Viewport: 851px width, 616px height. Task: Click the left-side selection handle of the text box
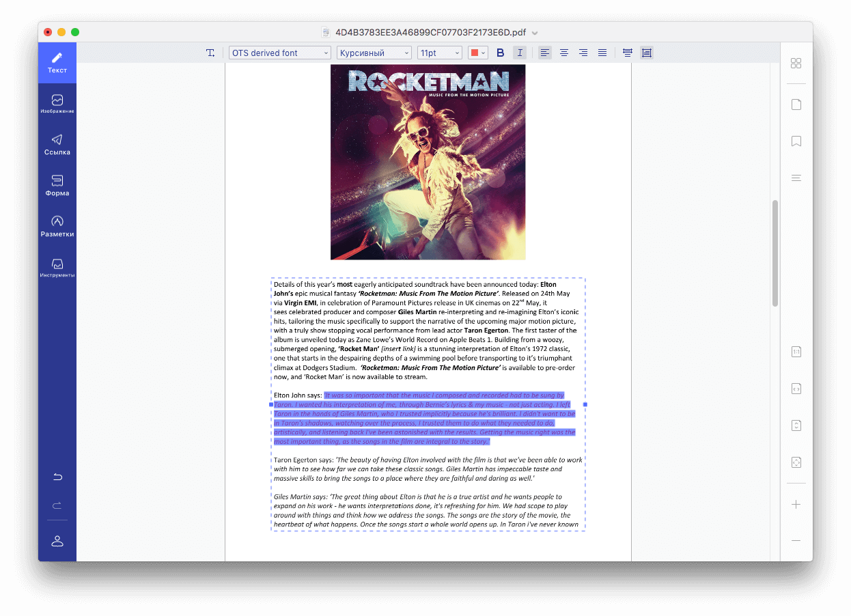pos(271,404)
